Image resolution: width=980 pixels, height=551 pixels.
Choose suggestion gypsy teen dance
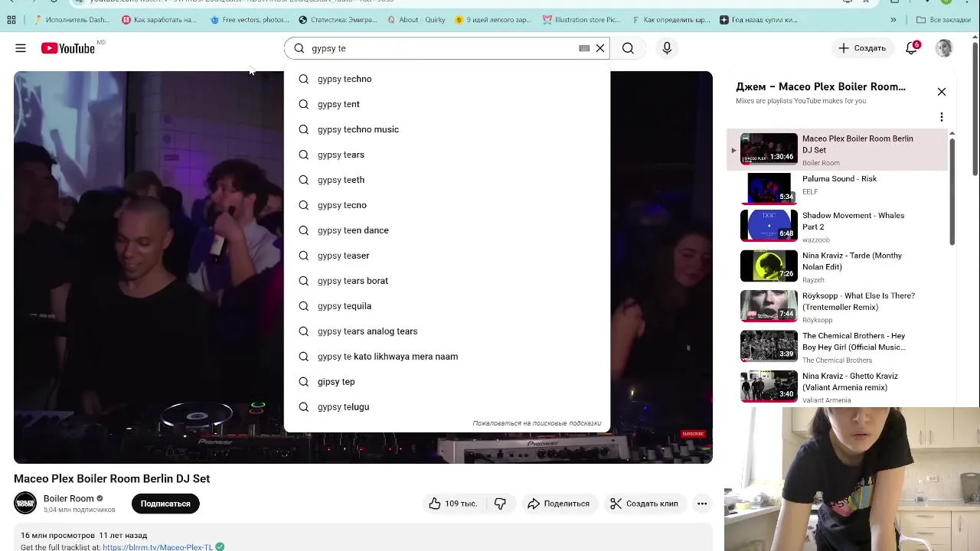[447, 230]
